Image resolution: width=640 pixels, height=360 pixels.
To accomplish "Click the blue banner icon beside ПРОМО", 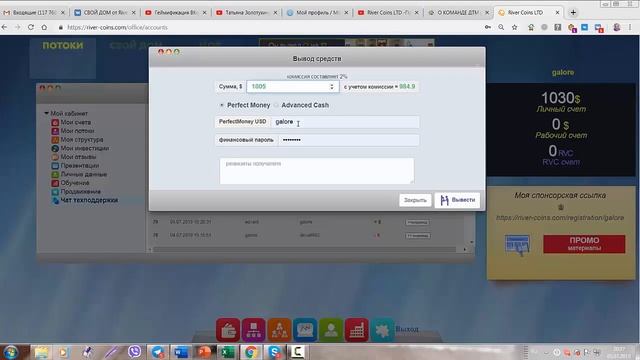I will point(518,244).
